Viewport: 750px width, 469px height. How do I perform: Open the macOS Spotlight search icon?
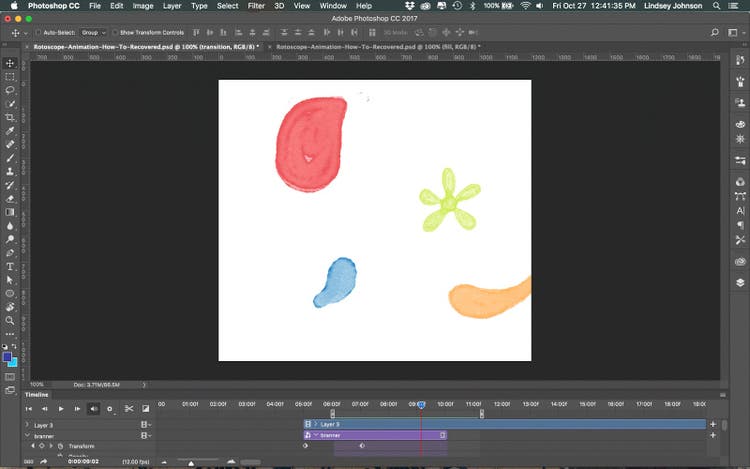(x=716, y=6)
